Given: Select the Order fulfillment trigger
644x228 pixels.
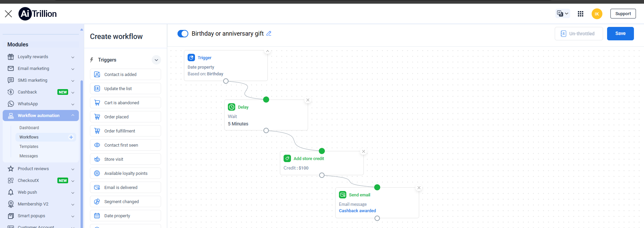Looking at the screenshot, I should (126, 131).
